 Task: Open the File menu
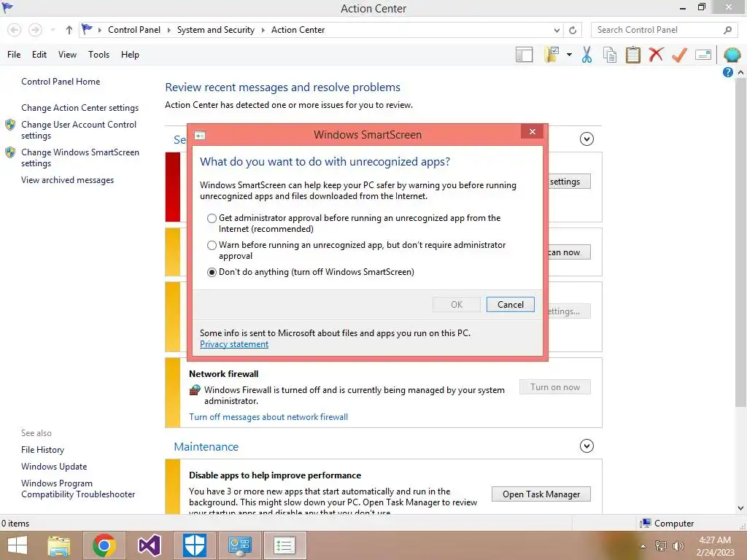coord(14,55)
